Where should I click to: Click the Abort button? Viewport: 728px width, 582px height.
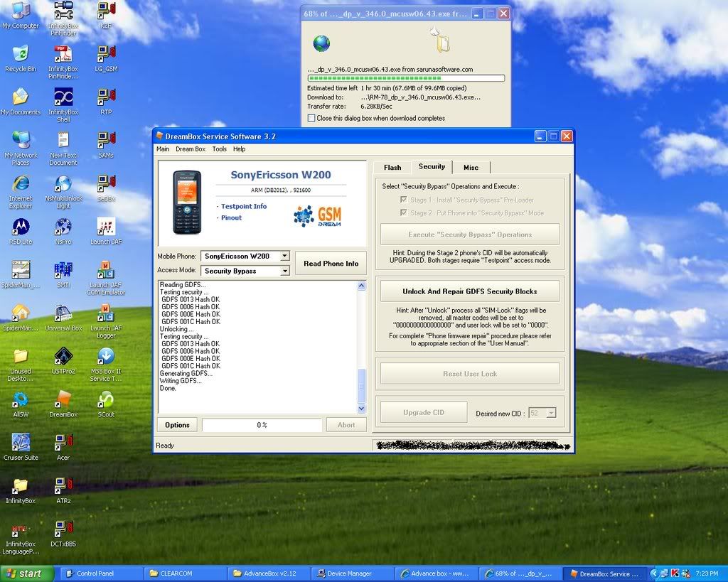pyautogui.click(x=346, y=425)
